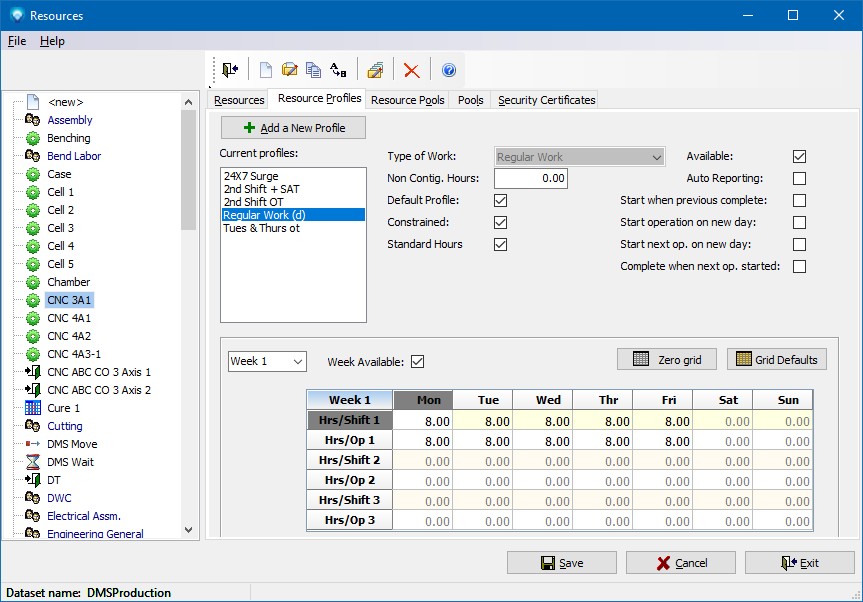Open help with the blue question icon

pyautogui.click(x=449, y=70)
